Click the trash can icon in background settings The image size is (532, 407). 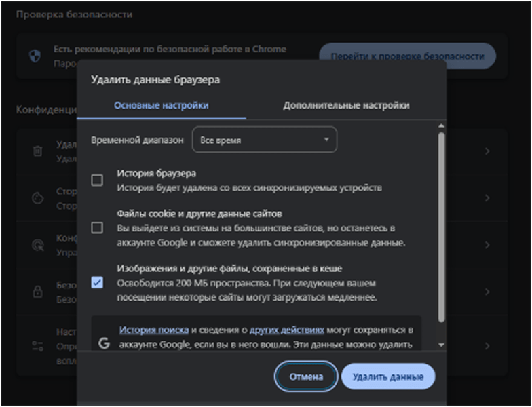[38, 151]
